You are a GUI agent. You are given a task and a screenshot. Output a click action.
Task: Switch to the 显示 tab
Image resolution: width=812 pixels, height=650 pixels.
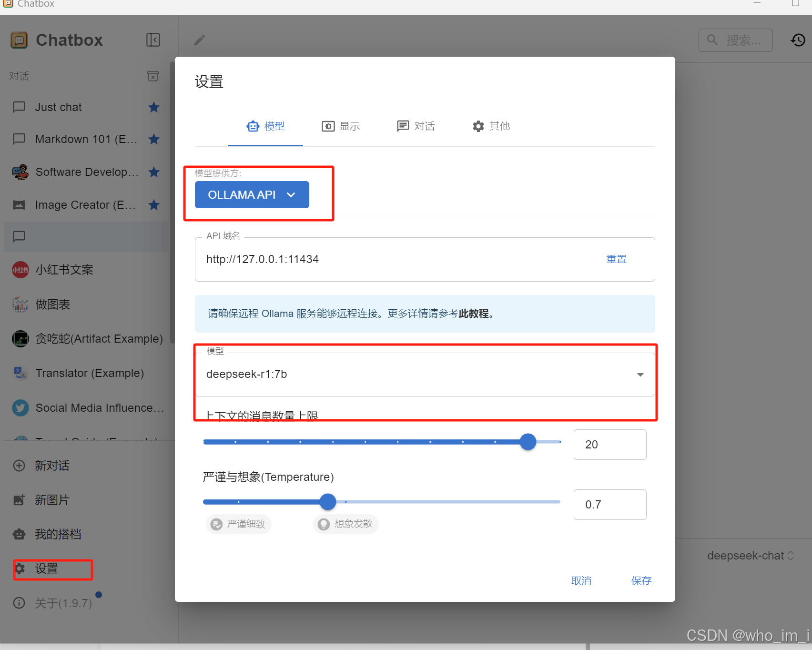click(341, 126)
